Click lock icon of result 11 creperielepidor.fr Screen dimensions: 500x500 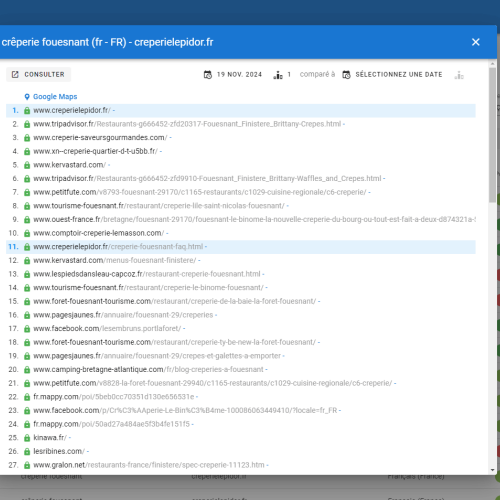pos(27,247)
